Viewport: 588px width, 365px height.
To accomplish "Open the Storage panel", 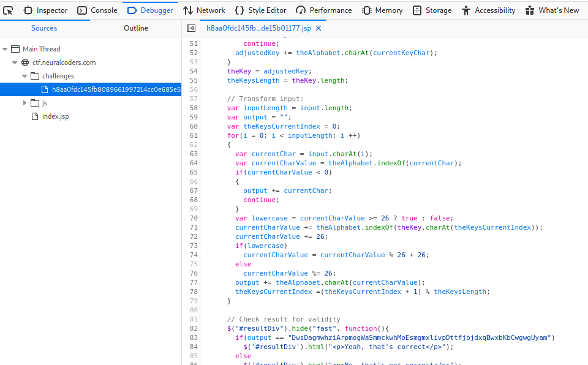I will click(x=432, y=10).
